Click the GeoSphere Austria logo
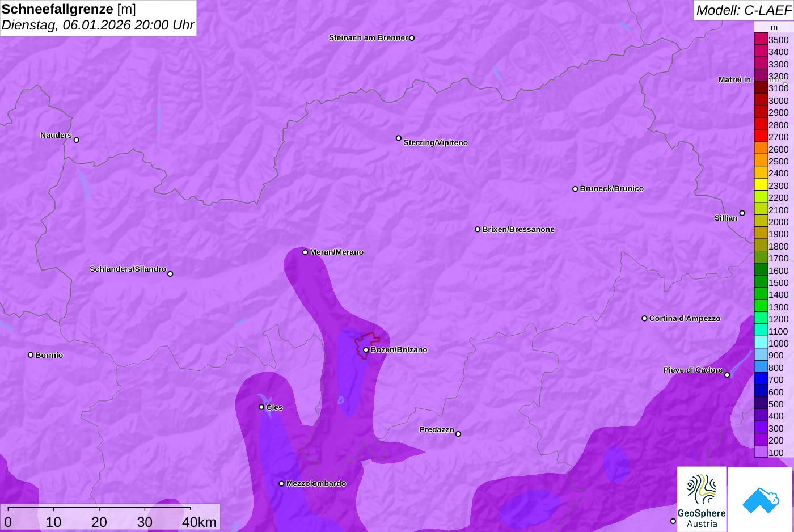The width and height of the screenshot is (794, 532). tap(702, 499)
